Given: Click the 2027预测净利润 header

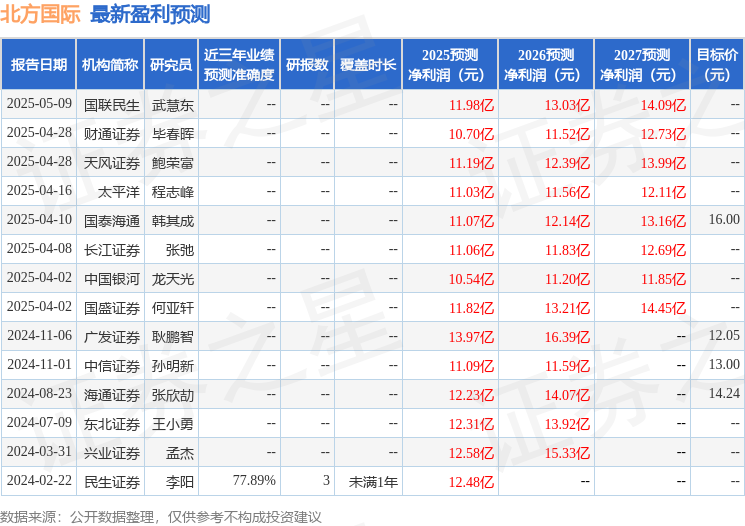Looking at the screenshot, I should [642, 65].
